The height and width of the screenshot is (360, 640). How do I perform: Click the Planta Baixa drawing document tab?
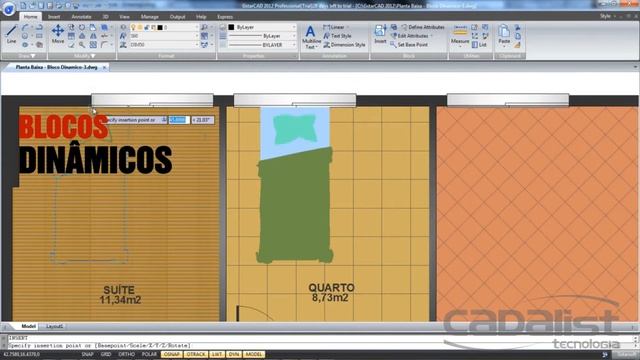click(x=56, y=67)
